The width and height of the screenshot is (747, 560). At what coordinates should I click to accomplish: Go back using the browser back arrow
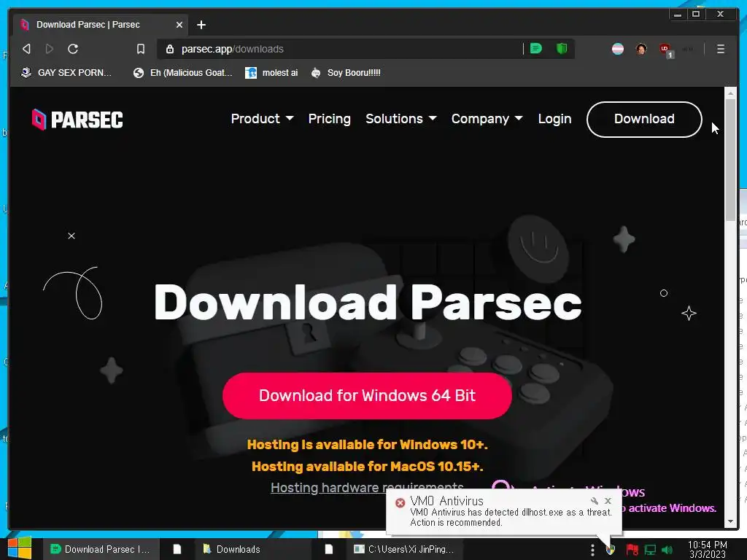pyautogui.click(x=27, y=49)
